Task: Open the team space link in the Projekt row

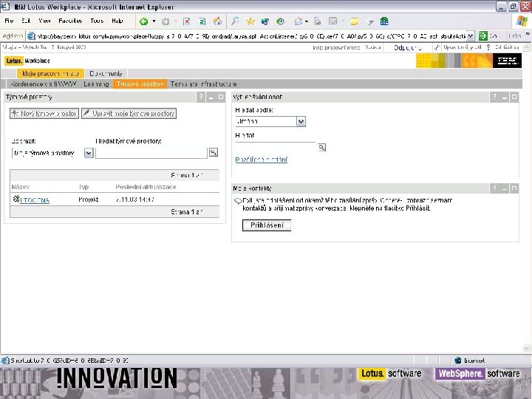Action: pyautogui.click(x=35, y=200)
